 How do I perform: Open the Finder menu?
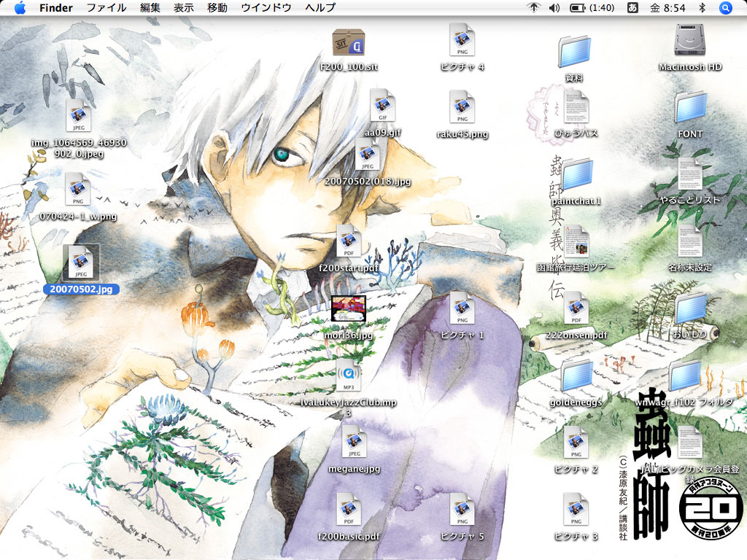55,7
